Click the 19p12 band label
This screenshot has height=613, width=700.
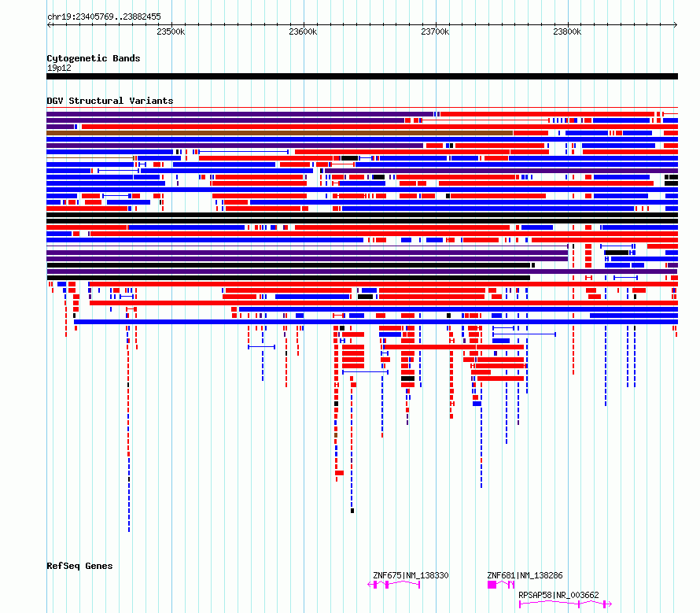point(59,68)
